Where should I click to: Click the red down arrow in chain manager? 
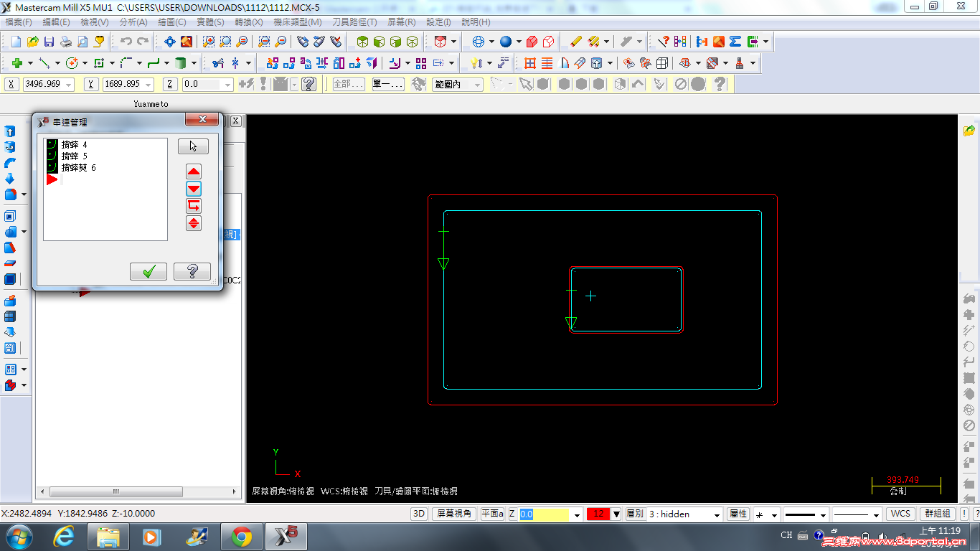tap(194, 189)
